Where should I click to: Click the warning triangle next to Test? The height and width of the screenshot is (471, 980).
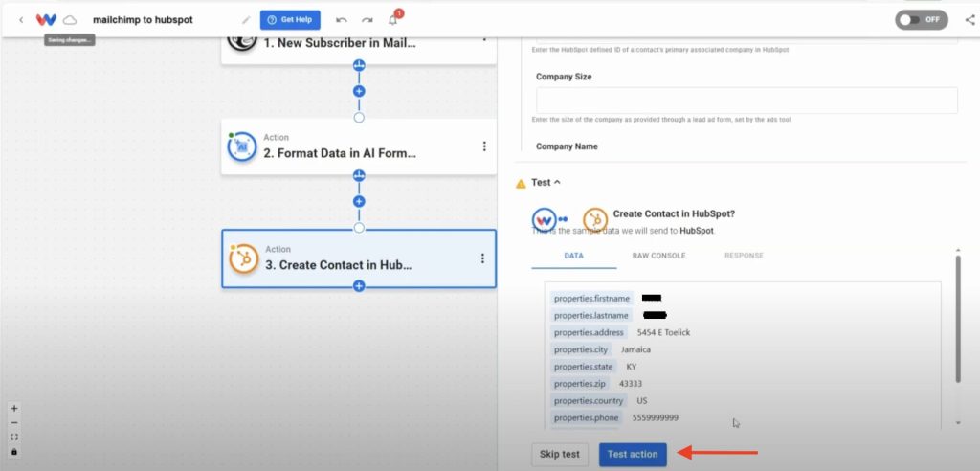pyautogui.click(x=521, y=184)
